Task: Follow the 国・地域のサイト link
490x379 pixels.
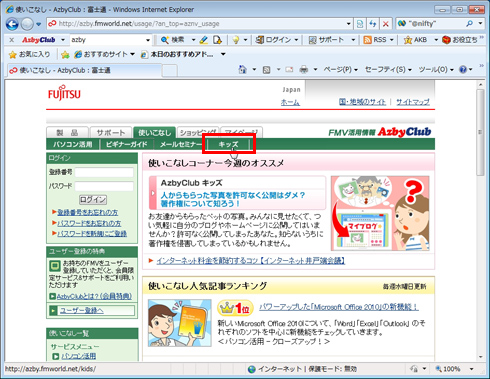Action: [362, 102]
